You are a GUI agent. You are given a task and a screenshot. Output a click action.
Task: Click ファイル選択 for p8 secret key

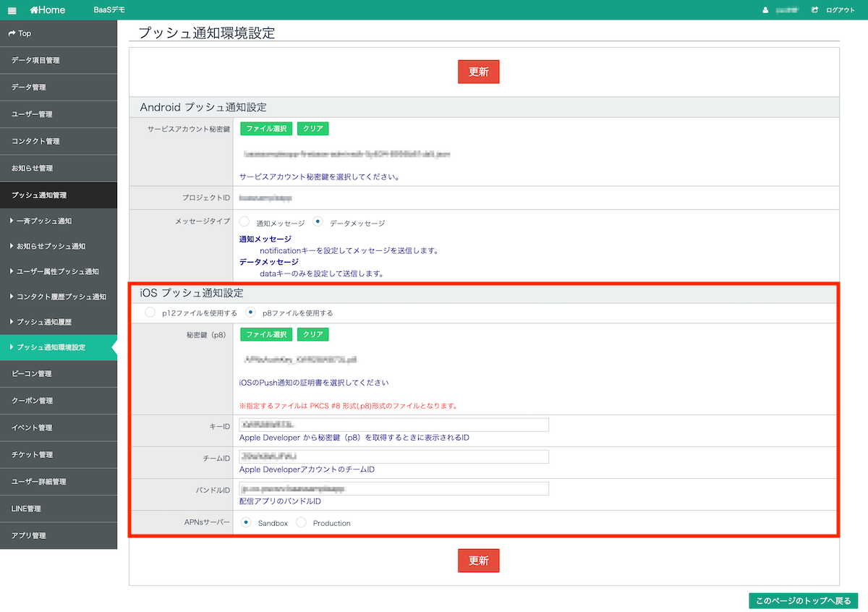[x=265, y=334]
